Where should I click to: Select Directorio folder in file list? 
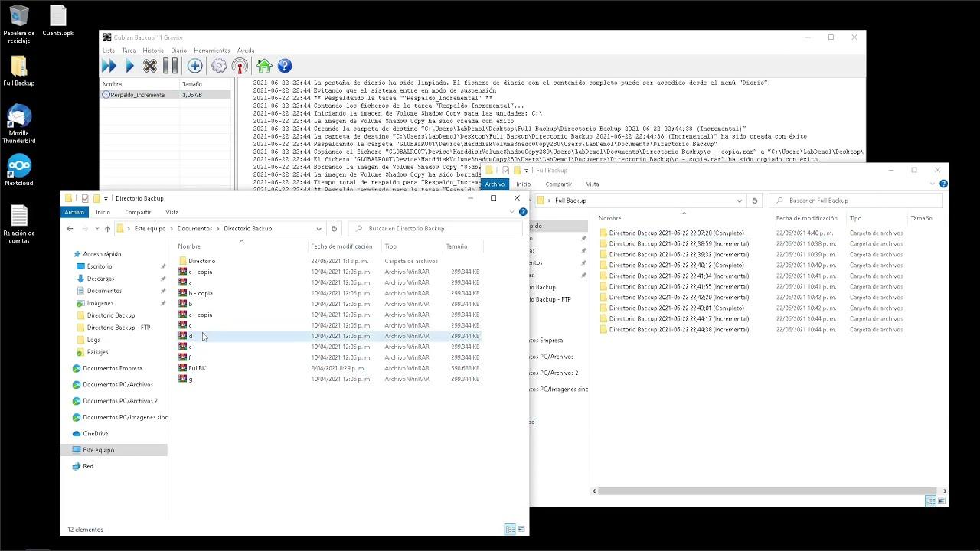[x=201, y=261]
